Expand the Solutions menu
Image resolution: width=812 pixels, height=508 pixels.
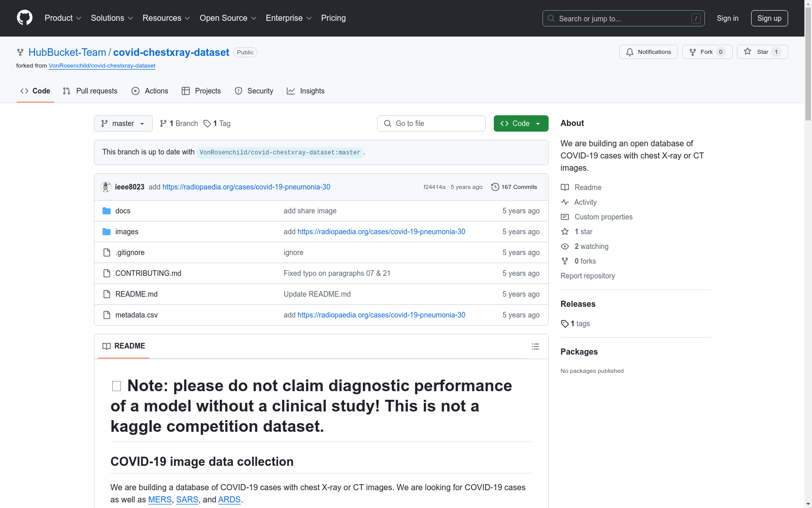(112, 18)
